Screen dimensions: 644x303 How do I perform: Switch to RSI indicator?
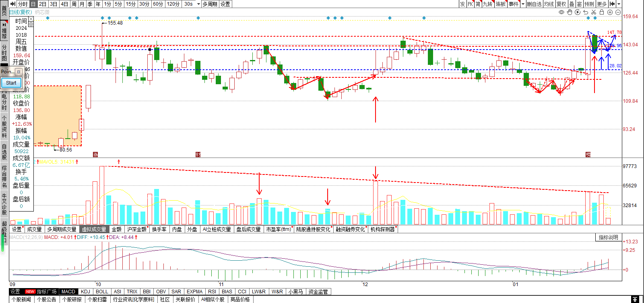point(213,291)
